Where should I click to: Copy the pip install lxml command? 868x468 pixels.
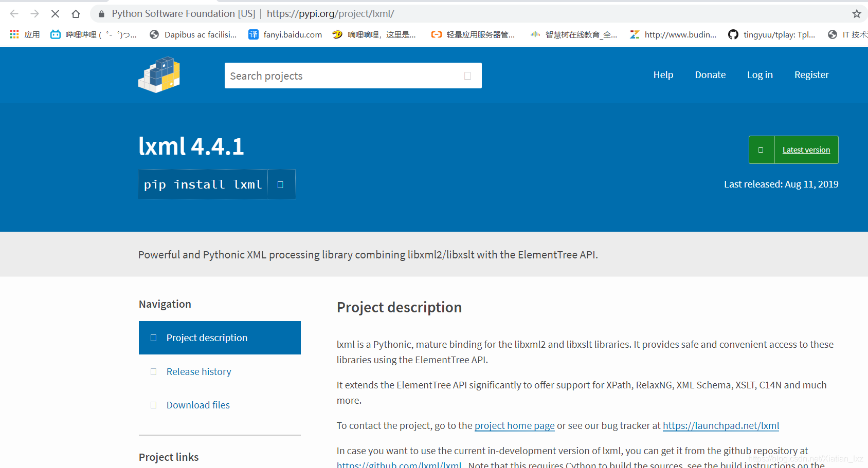pyautogui.click(x=281, y=184)
